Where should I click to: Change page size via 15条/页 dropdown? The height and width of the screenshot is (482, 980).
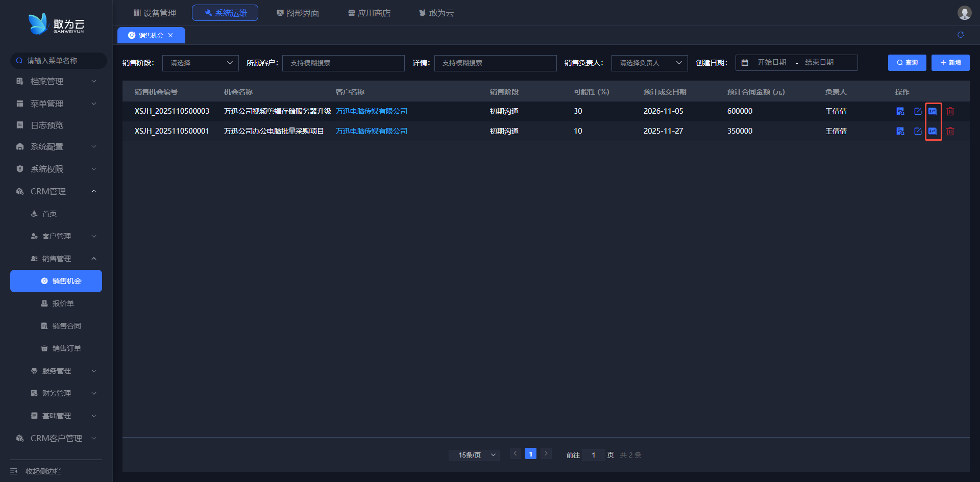point(474,455)
